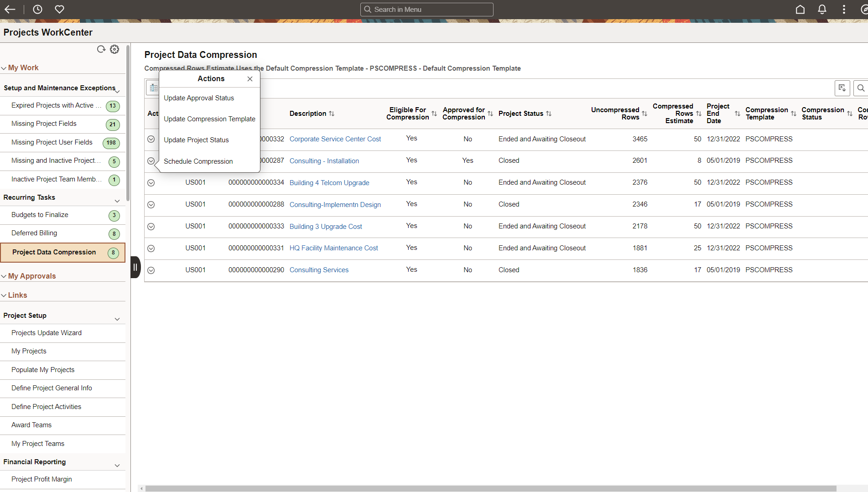This screenshot has height=492, width=868.
Task: Open the pagelet settings gear
Action: [114, 49]
